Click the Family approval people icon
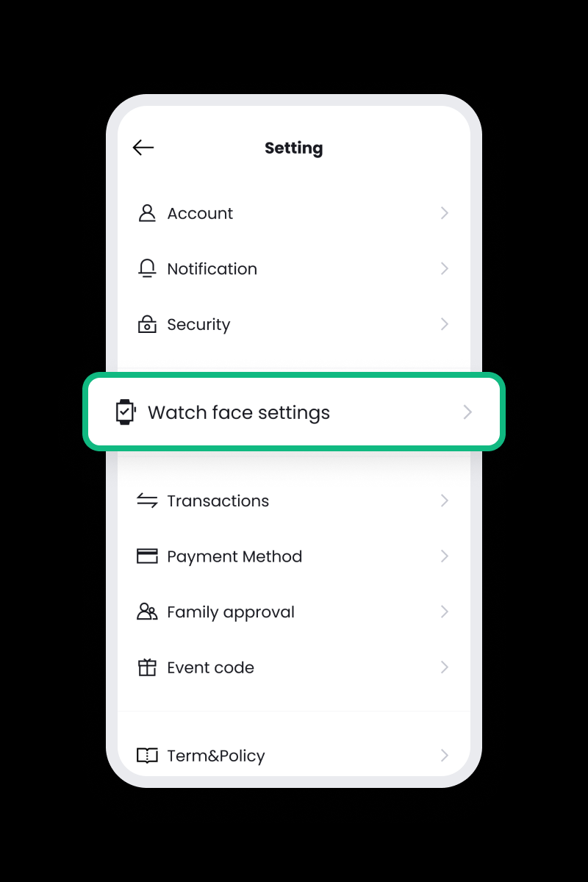The image size is (588, 882). tap(147, 612)
